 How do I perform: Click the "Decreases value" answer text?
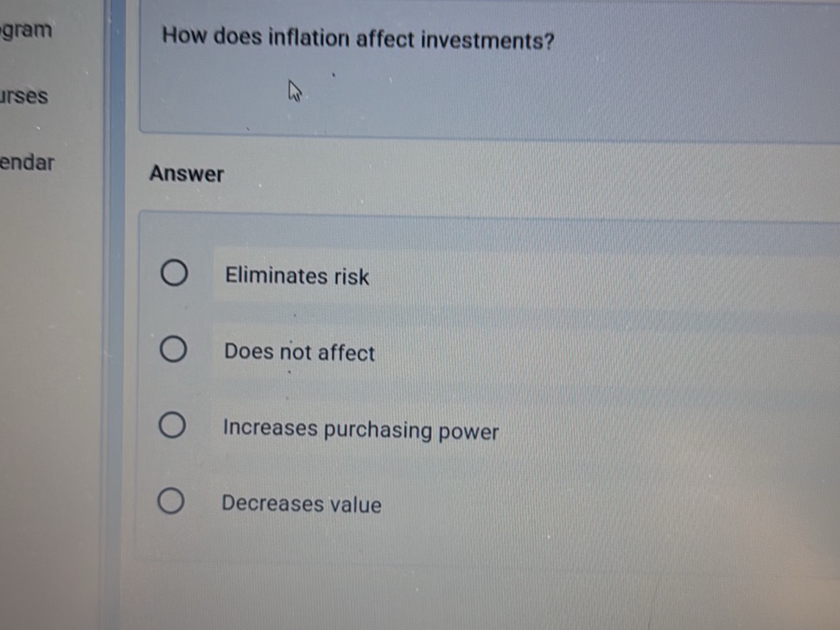[302, 504]
